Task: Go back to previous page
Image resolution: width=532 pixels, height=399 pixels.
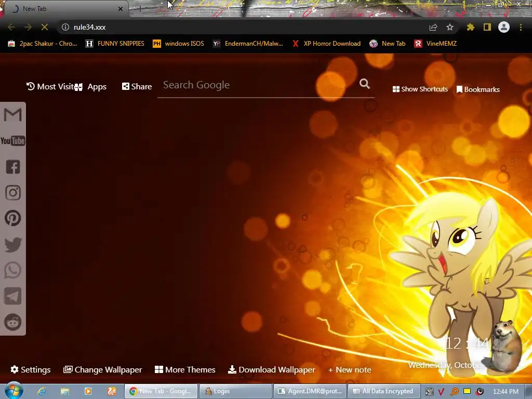Action: click(x=11, y=27)
